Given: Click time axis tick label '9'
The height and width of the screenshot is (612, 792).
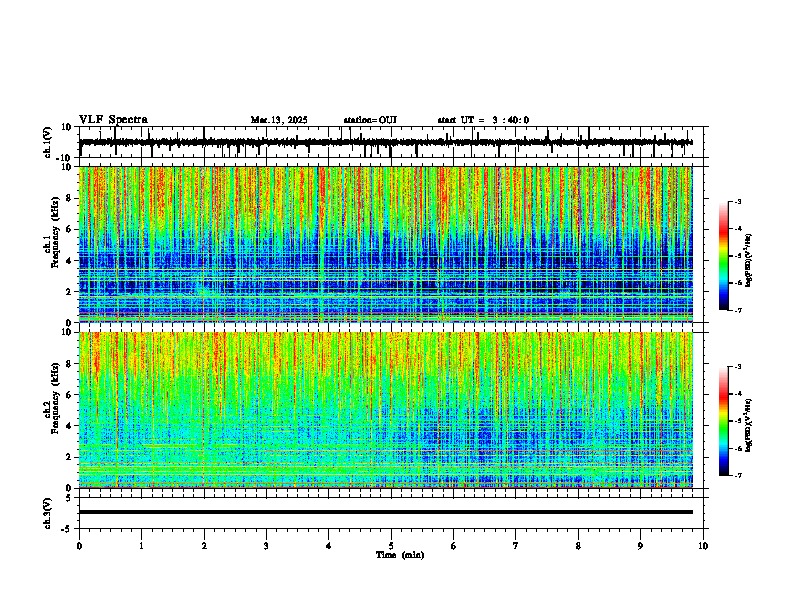Looking at the screenshot, I should tap(640, 546).
